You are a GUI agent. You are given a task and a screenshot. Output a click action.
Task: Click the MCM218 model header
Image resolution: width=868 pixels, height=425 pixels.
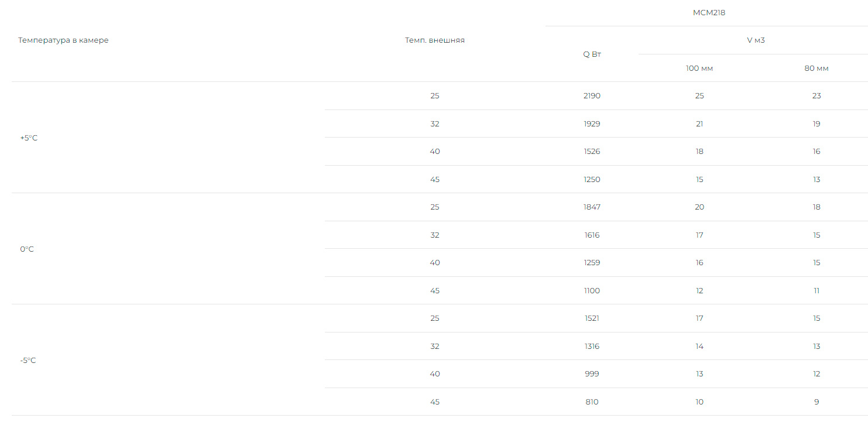[709, 13]
